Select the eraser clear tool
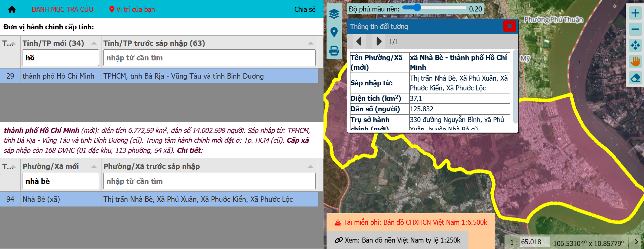644x249 pixels. 635,78
